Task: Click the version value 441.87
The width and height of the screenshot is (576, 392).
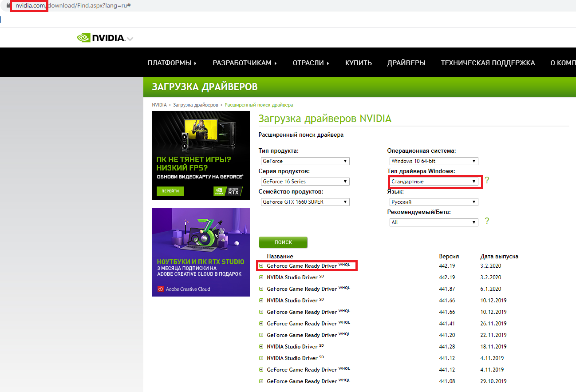Action: (x=447, y=289)
